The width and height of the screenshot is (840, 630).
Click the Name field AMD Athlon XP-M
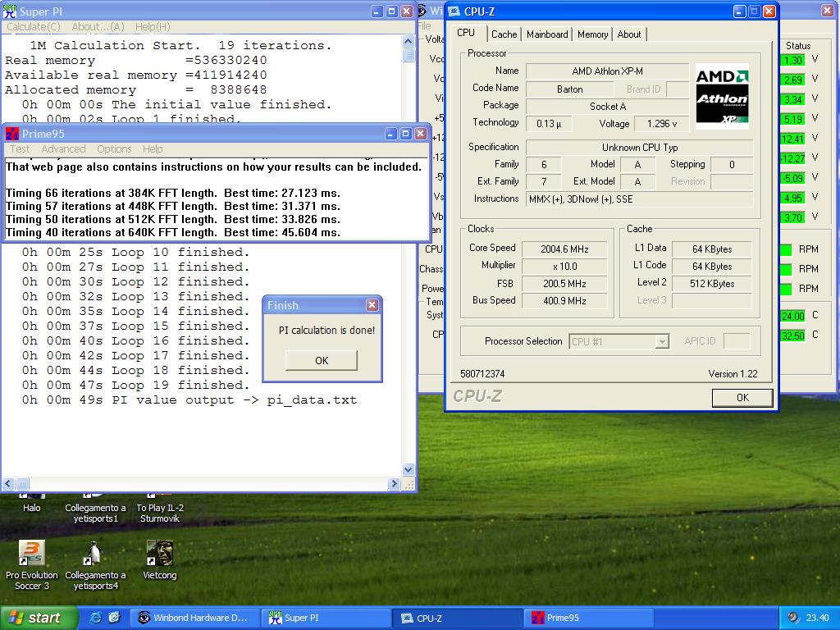pyautogui.click(x=608, y=71)
